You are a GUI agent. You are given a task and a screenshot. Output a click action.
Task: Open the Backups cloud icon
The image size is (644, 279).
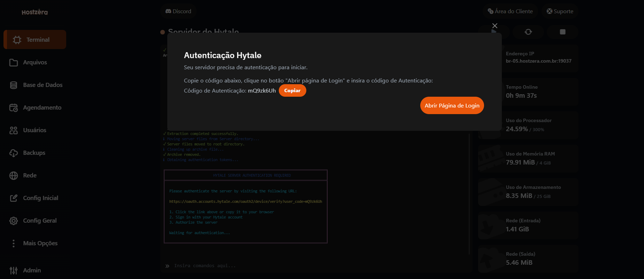14,153
